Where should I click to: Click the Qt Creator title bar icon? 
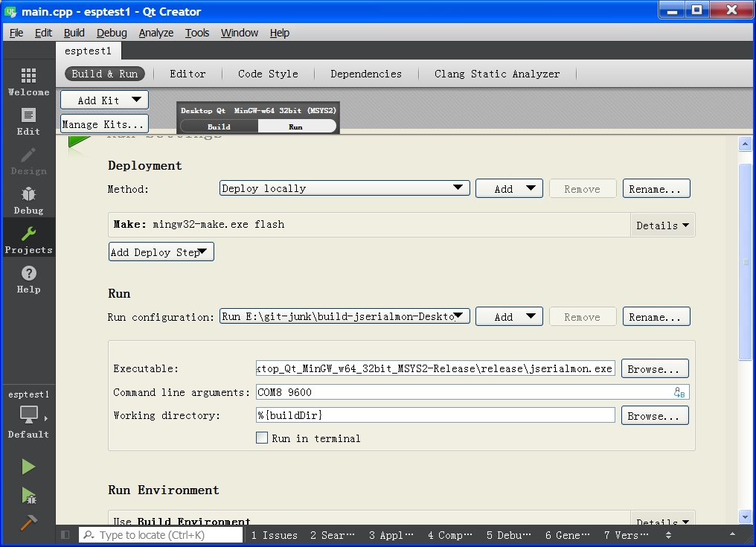10,12
